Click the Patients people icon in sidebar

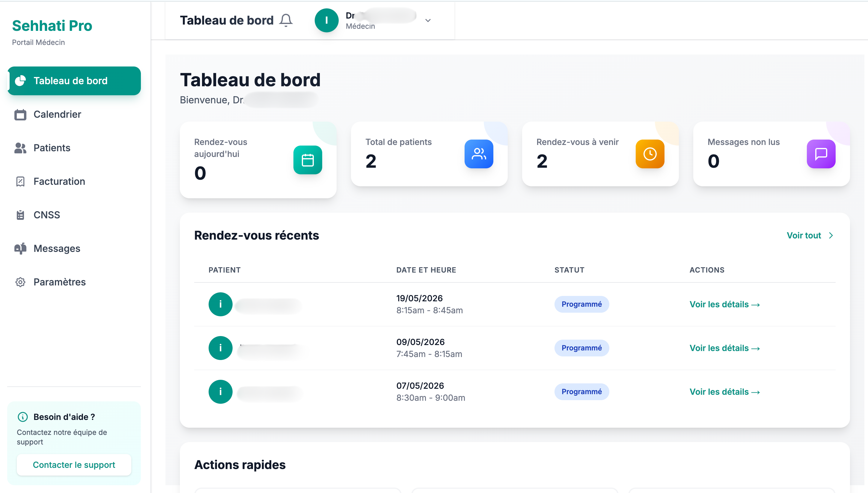tap(20, 148)
